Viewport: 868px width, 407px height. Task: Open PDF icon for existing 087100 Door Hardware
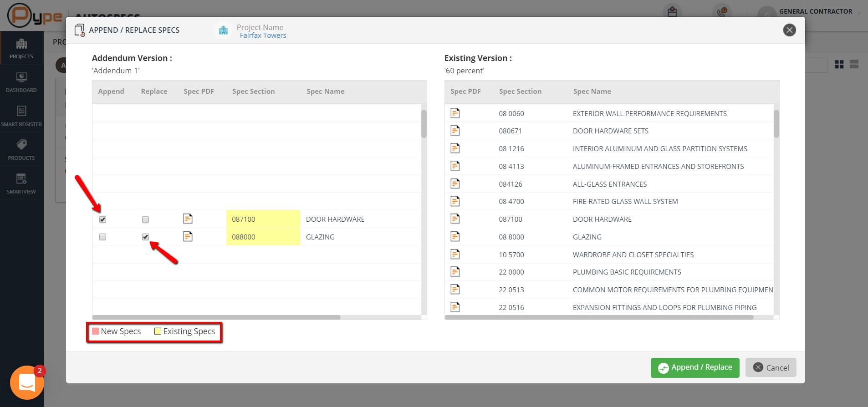coord(455,219)
